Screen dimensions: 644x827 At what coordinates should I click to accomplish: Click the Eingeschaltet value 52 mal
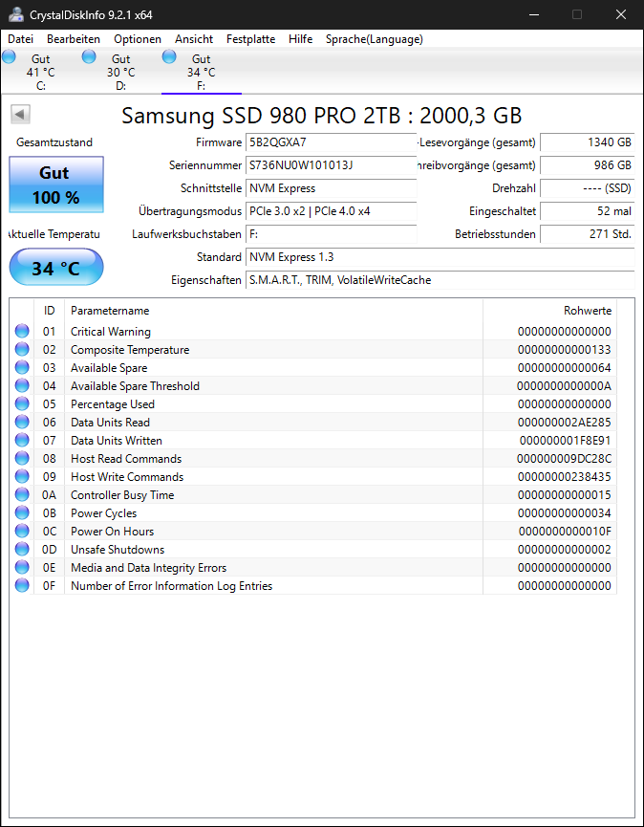coord(587,211)
